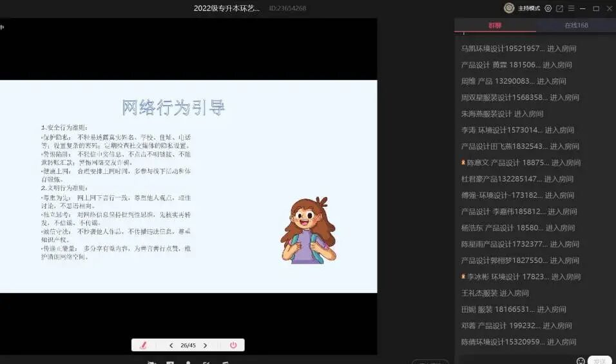Open the emoji picker in chat
The height and width of the screenshot is (364, 616).
(581, 361)
